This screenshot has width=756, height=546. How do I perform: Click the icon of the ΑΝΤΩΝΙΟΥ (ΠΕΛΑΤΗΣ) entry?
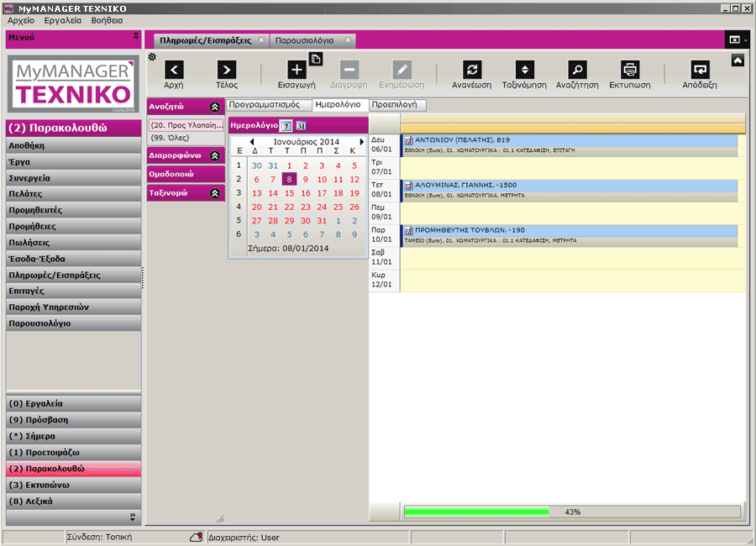click(x=409, y=140)
